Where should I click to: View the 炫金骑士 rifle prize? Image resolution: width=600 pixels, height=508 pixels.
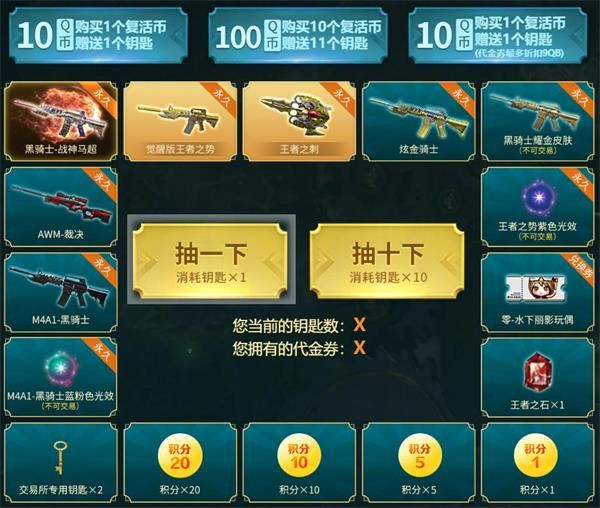[x=419, y=121]
